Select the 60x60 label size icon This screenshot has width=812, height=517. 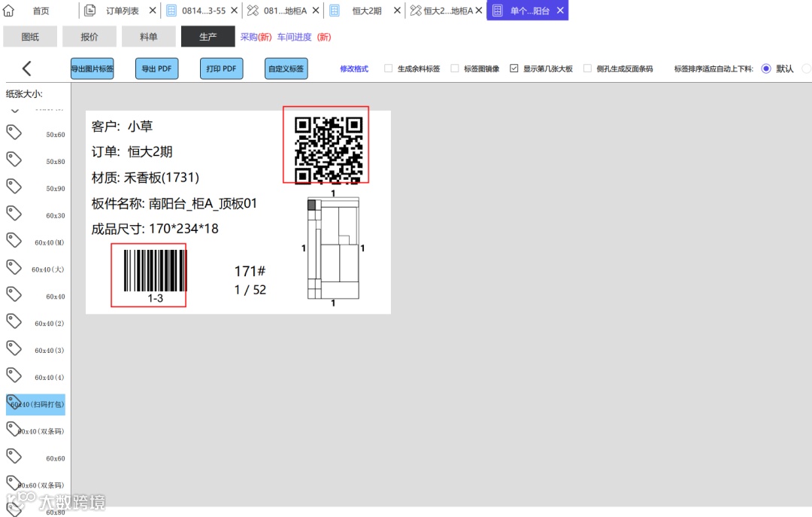(x=14, y=456)
